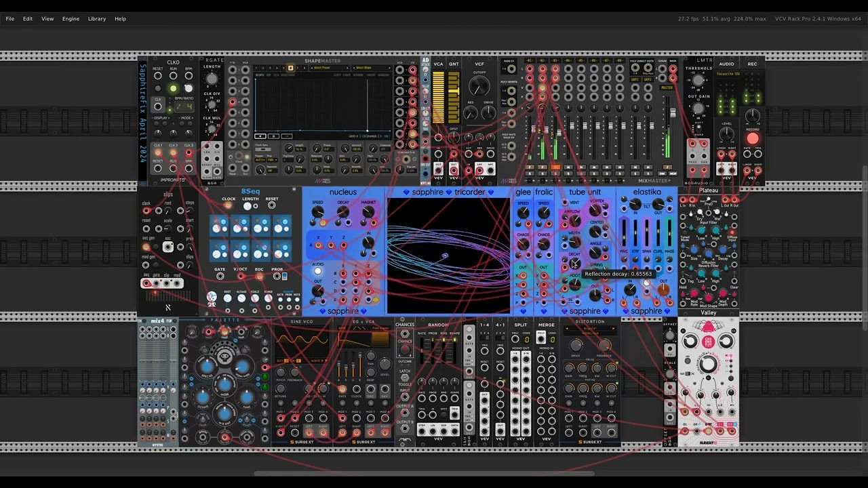This screenshot has height=488, width=868.
Task: Open SINE VCO WAVE selector
Action: coord(320,361)
